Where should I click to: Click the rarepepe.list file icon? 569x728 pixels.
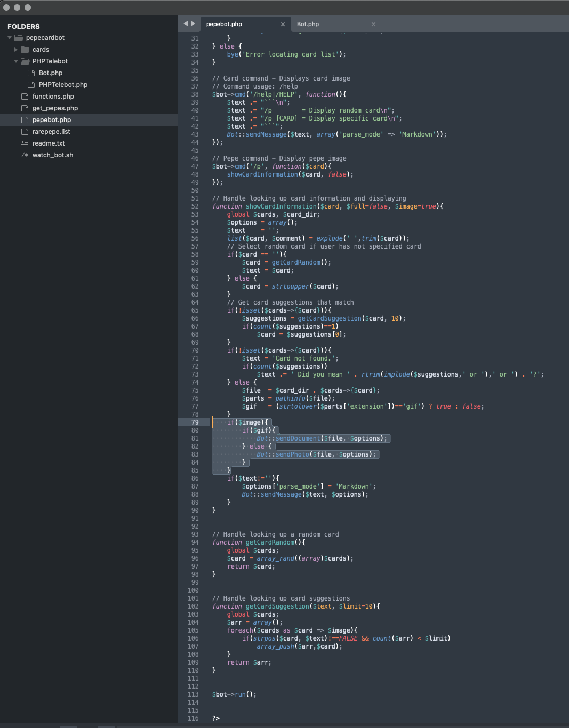click(x=25, y=132)
